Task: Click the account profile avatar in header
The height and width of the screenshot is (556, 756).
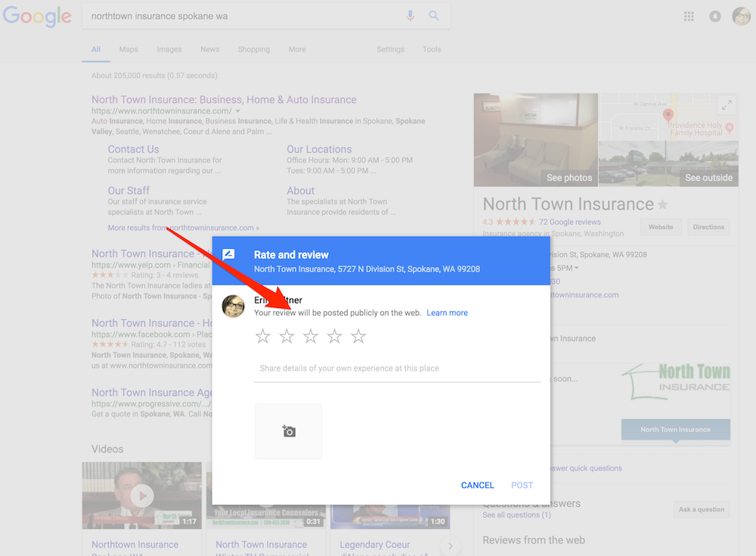Action: [x=741, y=17]
